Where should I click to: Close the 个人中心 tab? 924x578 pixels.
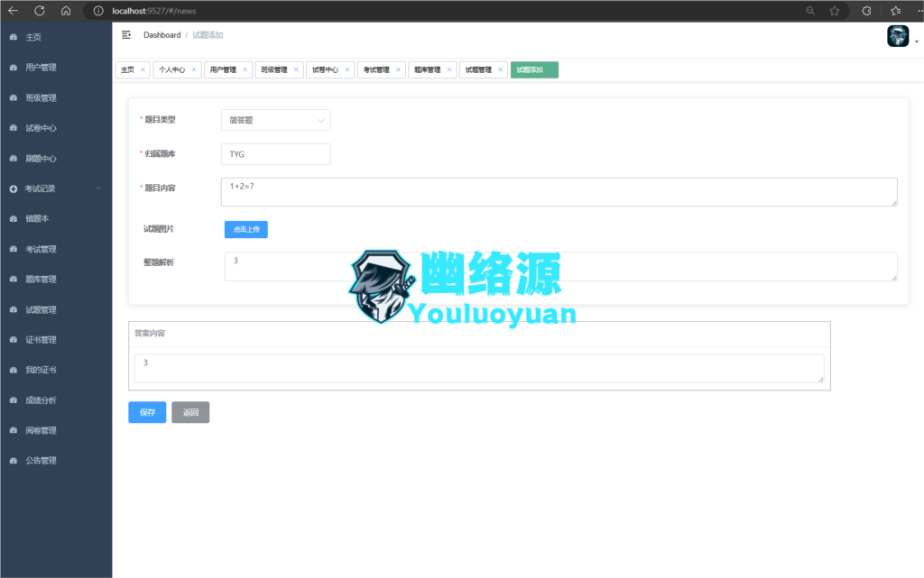click(194, 69)
